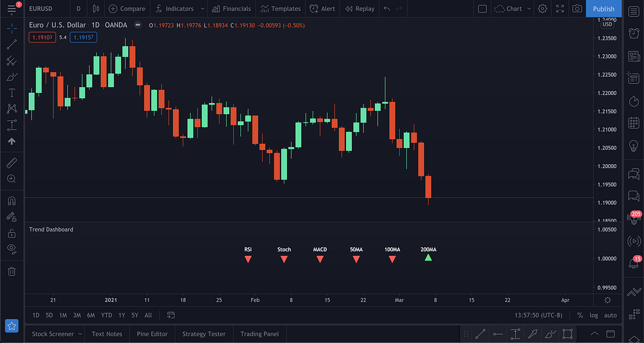The height and width of the screenshot is (343, 644).
Task: Open the ruler measure tool
Action: (12, 163)
